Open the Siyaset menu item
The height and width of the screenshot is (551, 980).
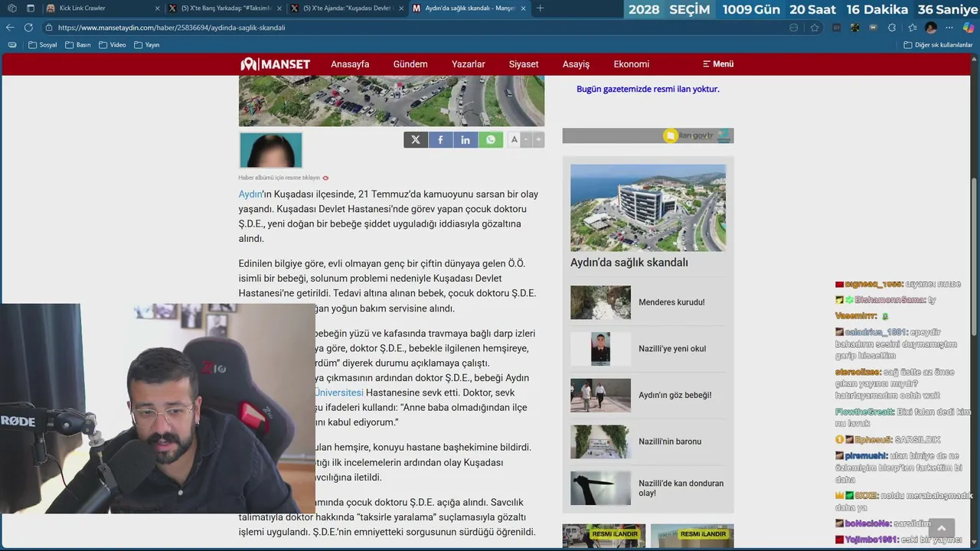tap(524, 64)
